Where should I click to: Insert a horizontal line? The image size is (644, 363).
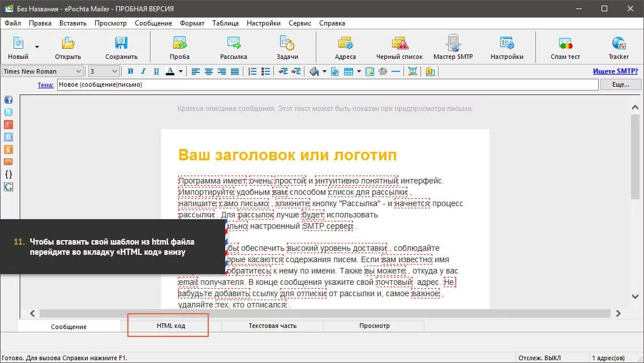pos(396,71)
